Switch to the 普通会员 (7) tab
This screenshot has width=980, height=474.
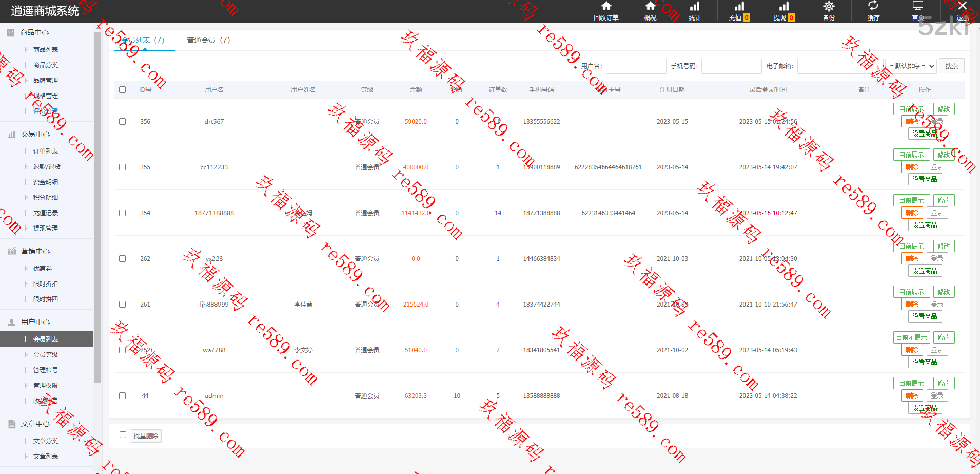click(208, 40)
